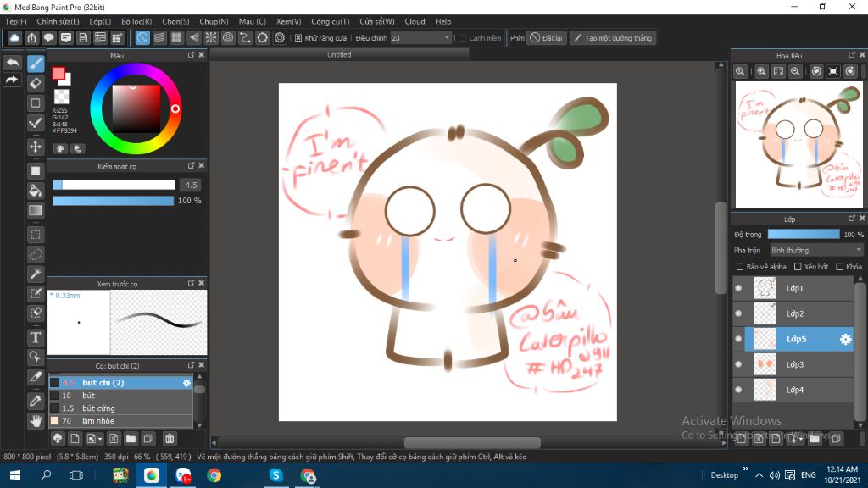This screenshot has height=488, width=868.
Task: Open Tệp(F) menu
Action: tap(16, 21)
